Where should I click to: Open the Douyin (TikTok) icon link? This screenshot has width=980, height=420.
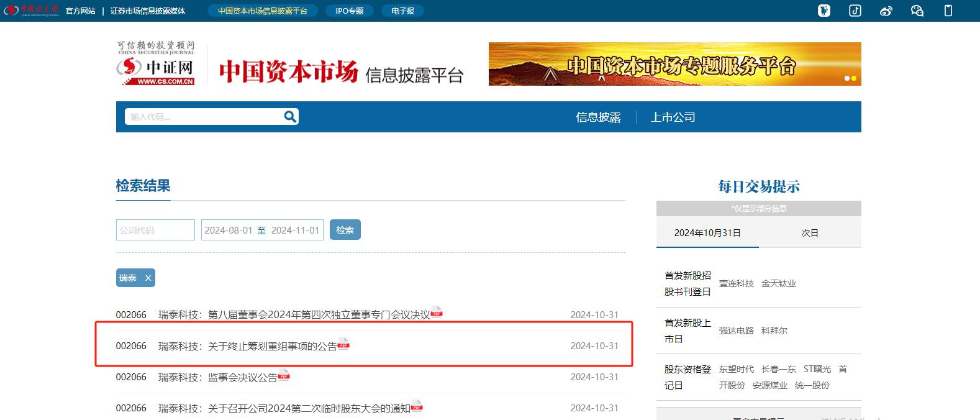pos(855,11)
